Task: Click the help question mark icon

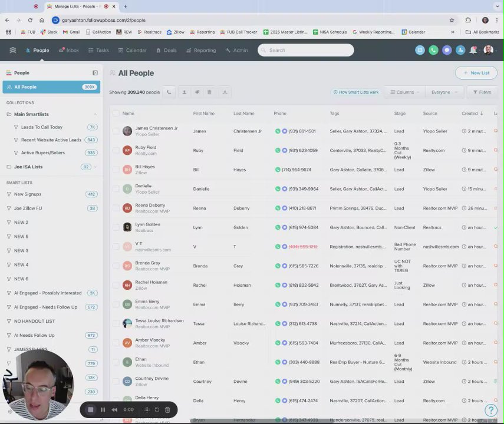Action: pos(491,410)
